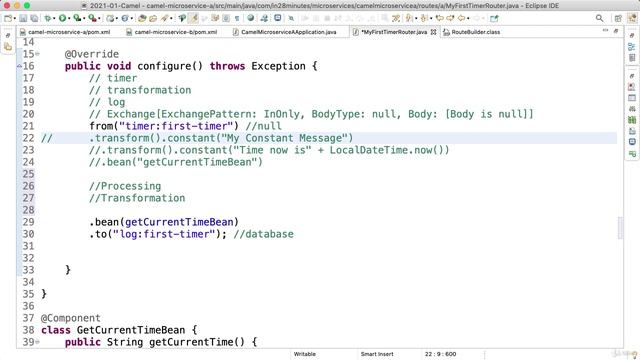The width and height of the screenshot is (640, 360).
Task: Switch to RouteBuilder.class tab
Action: coord(472,32)
